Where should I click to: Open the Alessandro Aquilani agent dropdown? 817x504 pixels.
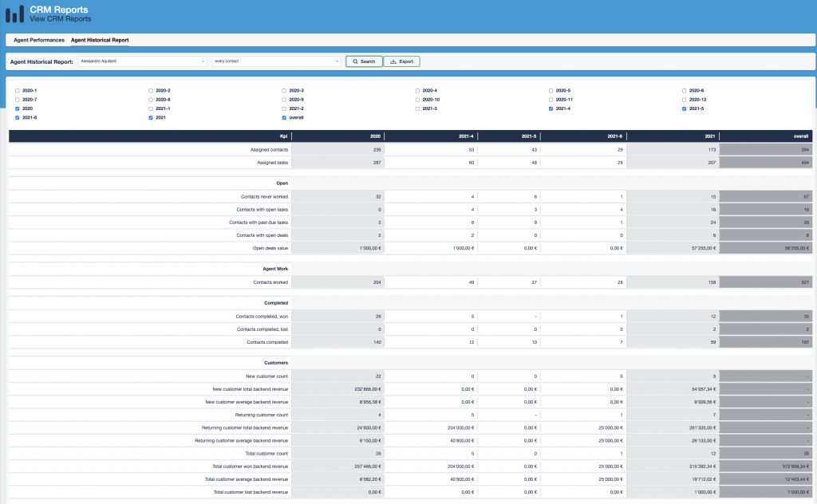143,61
